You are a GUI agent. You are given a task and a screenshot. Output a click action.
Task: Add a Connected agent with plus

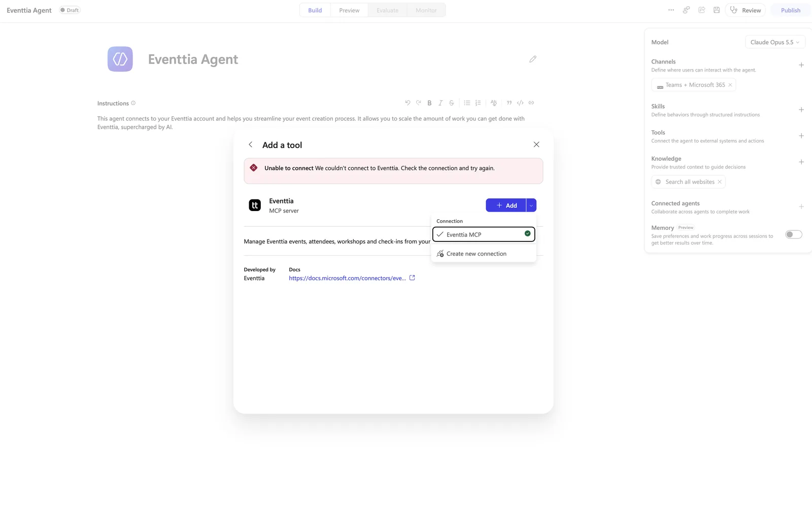(801, 207)
